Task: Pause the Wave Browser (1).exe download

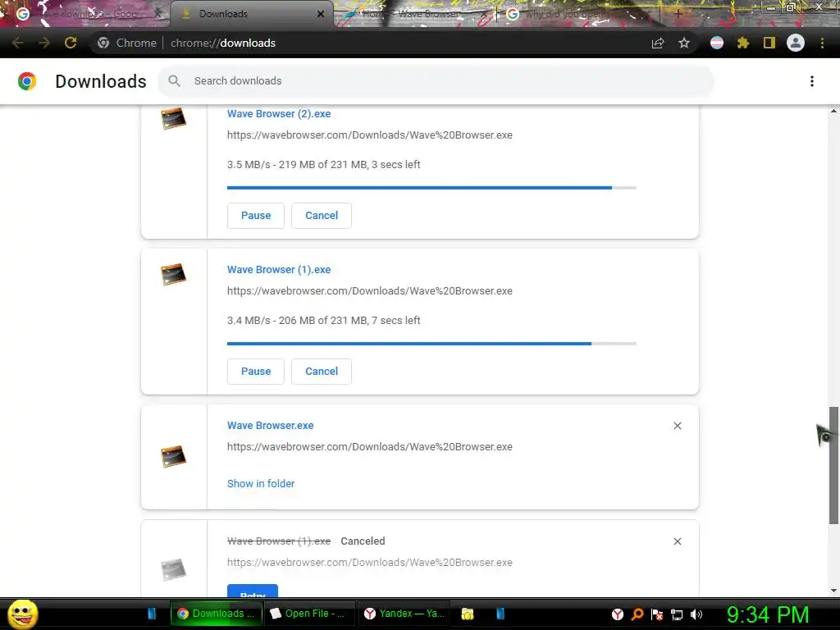Action: point(256,372)
